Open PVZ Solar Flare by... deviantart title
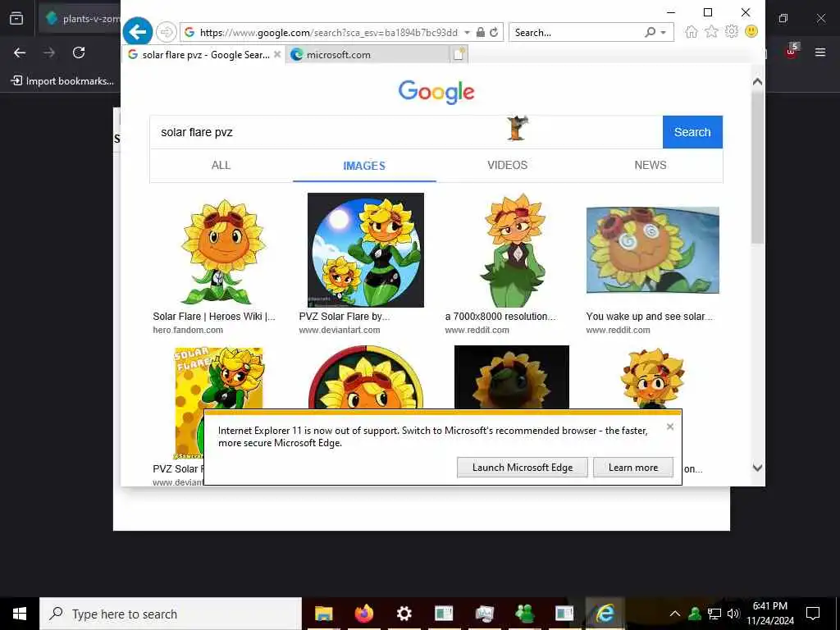This screenshot has width=840, height=630. (x=345, y=316)
